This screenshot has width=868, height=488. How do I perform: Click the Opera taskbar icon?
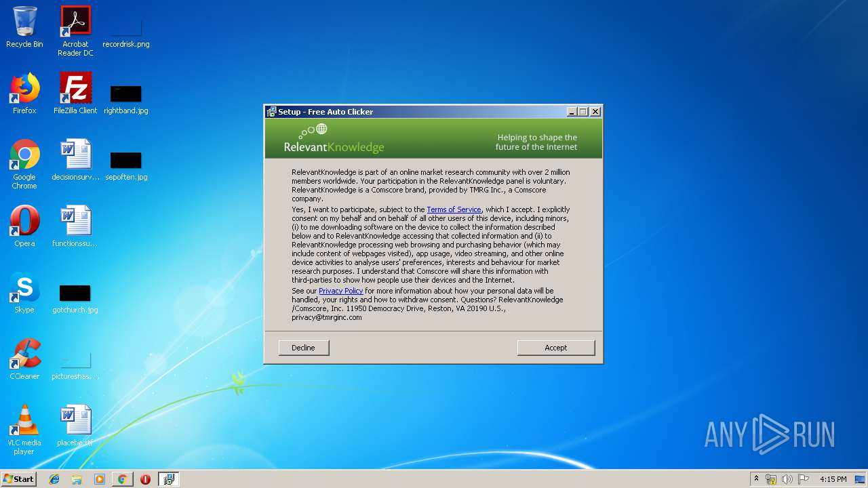(x=145, y=479)
